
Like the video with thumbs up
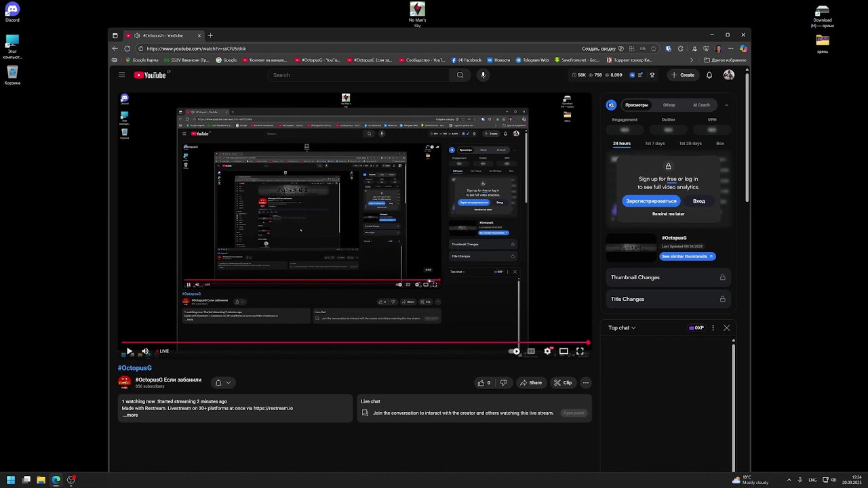pos(484,383)
